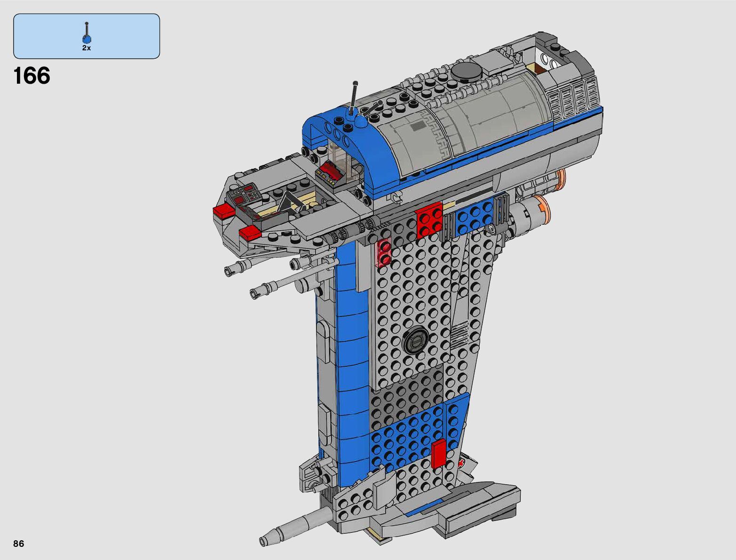Click the dark gray round tile on roof
Screen dimensions: 736x560
pyautogui.click(x=467, y=71)
